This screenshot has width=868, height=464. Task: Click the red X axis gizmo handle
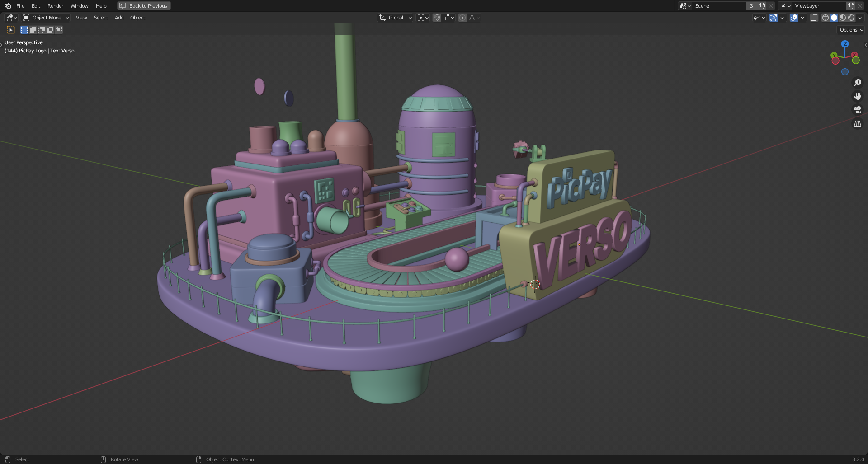coord(855,55)
